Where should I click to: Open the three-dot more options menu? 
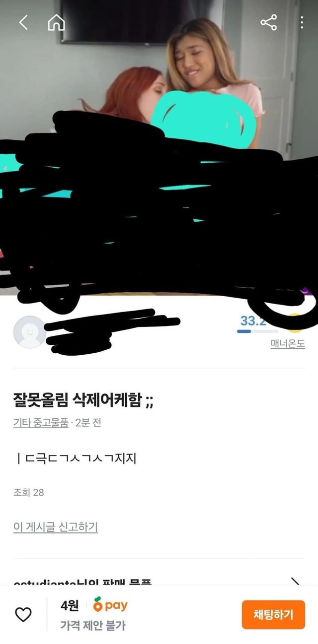click(302, 22)
